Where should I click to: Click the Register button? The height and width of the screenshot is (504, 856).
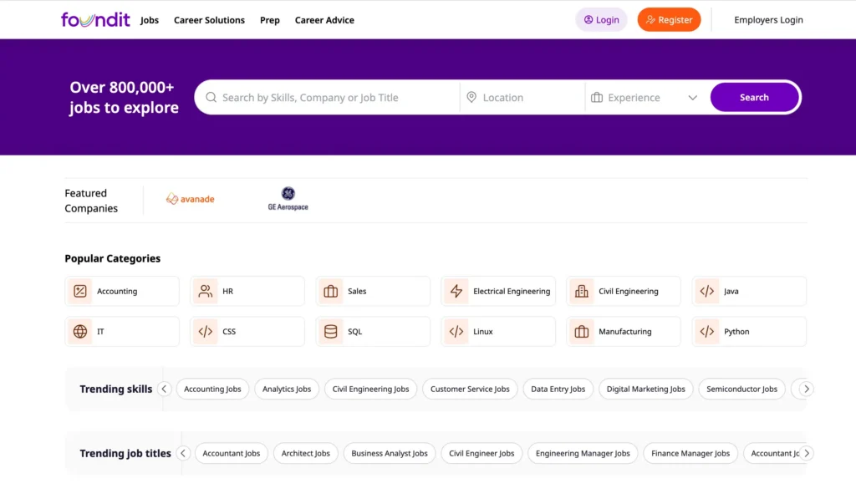point(669,20)
